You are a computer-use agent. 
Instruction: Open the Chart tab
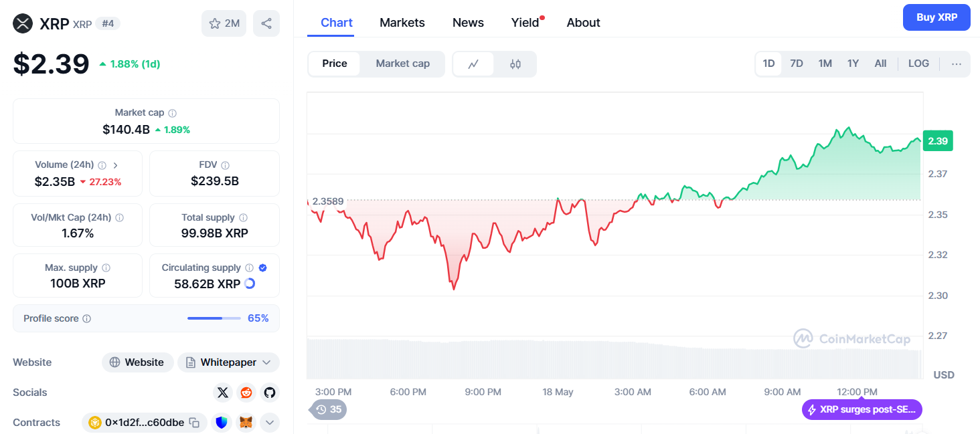click(x=337, y=23)
